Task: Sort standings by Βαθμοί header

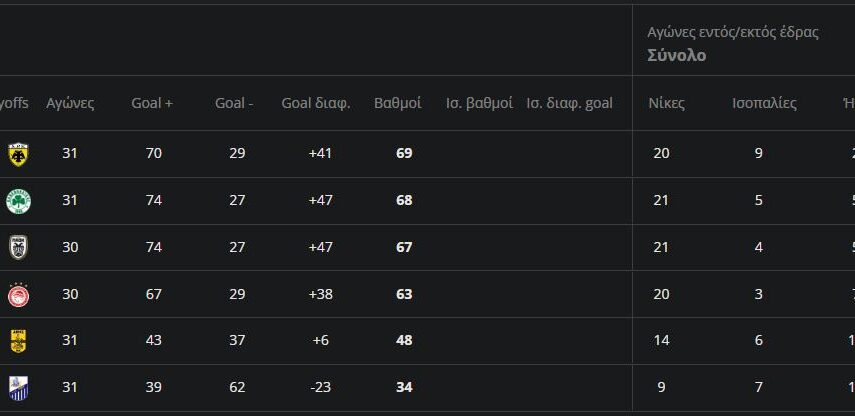Action: 398,103
